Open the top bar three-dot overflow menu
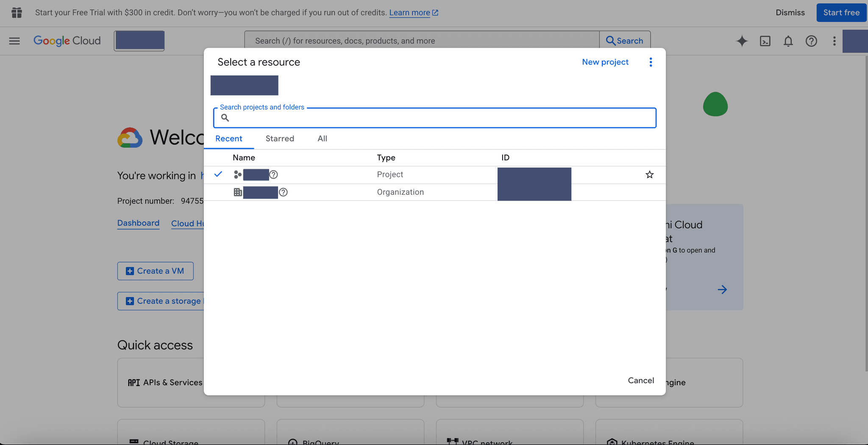Viewport: 868px width, 445px height. click(834, 41)
